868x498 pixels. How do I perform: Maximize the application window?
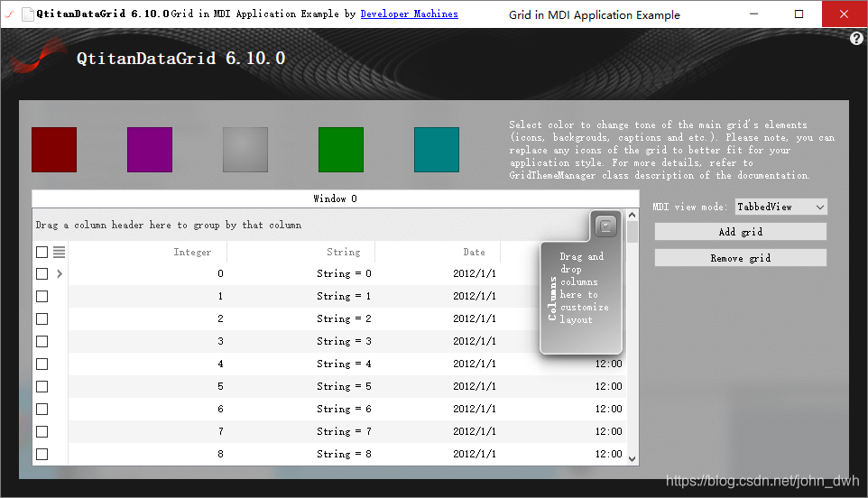pyautogui.click(x=799, y=14)
